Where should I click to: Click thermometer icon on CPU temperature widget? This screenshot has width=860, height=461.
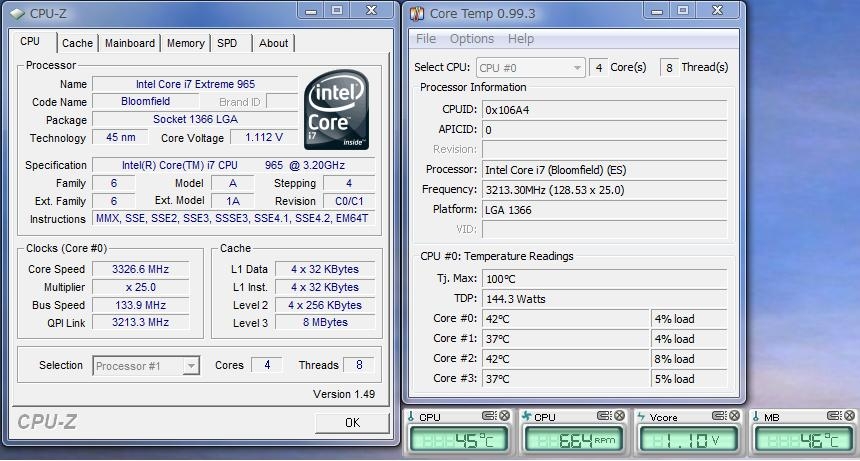click(x=411, y=417)
